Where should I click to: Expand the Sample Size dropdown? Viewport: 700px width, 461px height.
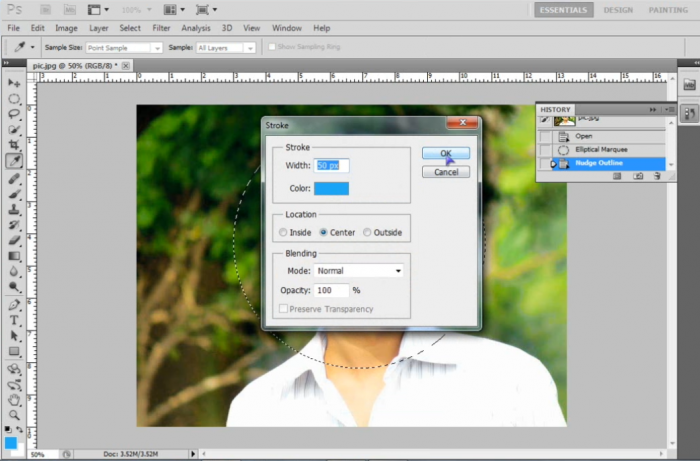[x=124, y=47]
